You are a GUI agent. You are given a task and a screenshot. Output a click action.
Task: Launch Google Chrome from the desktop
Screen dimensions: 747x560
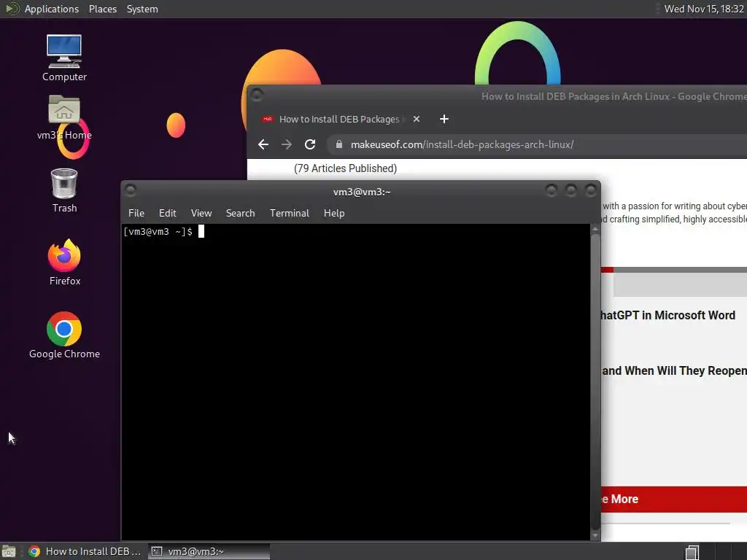point(64,335)
